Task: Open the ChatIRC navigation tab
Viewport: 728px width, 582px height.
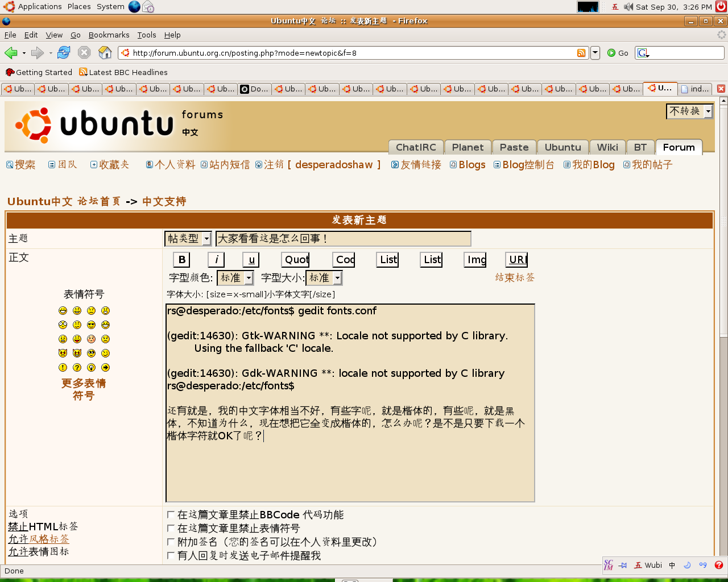Action: (416, 147)
